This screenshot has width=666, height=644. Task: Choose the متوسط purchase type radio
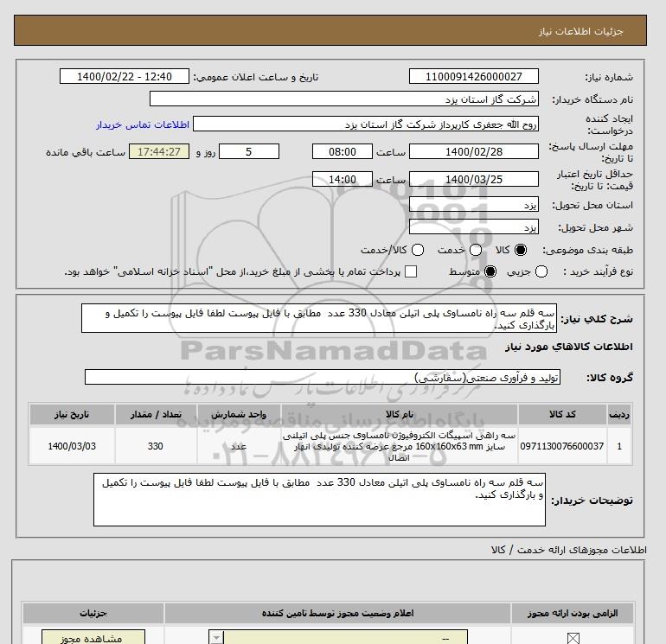coord(490,271)
